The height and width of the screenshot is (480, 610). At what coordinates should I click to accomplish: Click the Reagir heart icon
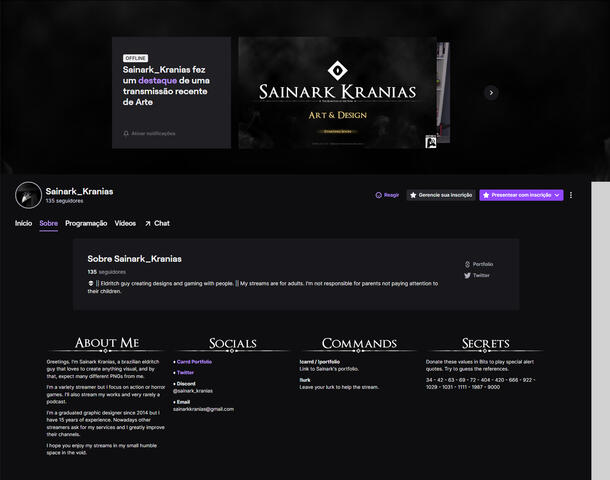point(378,195)
